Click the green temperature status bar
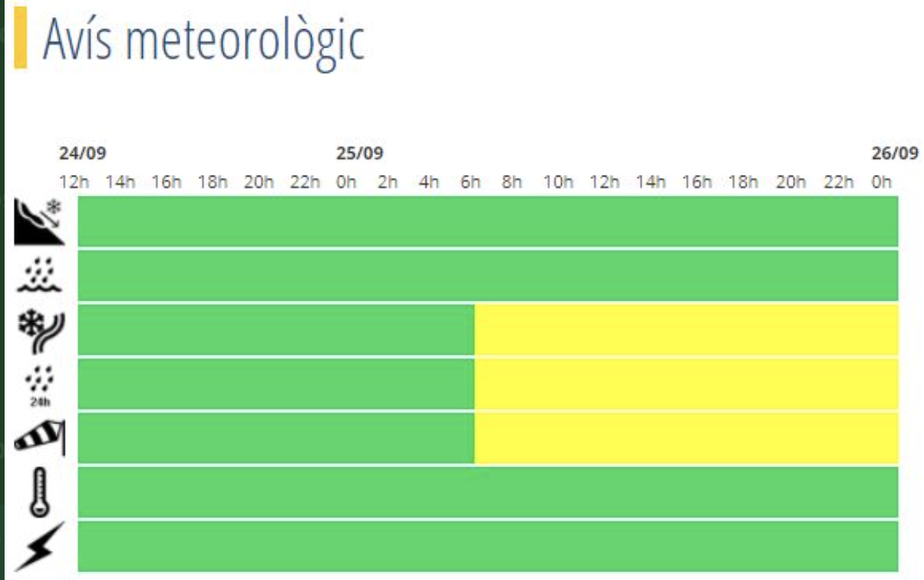The height and width of the screenshot is (580, 924). click(488, 492)
